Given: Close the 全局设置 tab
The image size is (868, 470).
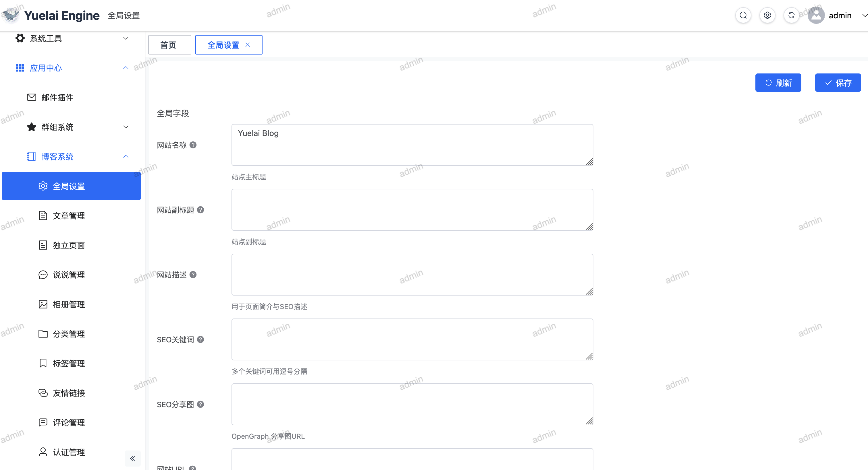Looking at the screenshot, I should click(x=248, y=45).
